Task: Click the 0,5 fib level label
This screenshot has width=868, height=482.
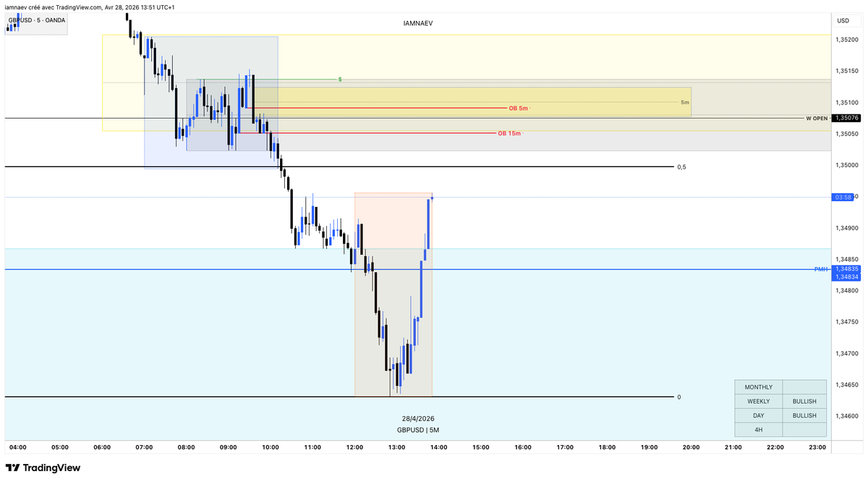Action: (x=681, y=167)
